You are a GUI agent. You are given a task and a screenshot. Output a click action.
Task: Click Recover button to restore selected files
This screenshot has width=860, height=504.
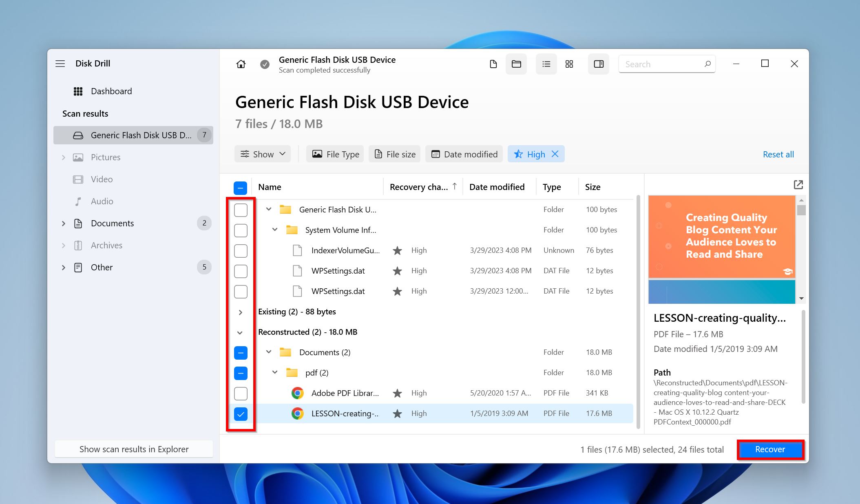[769, 449]
